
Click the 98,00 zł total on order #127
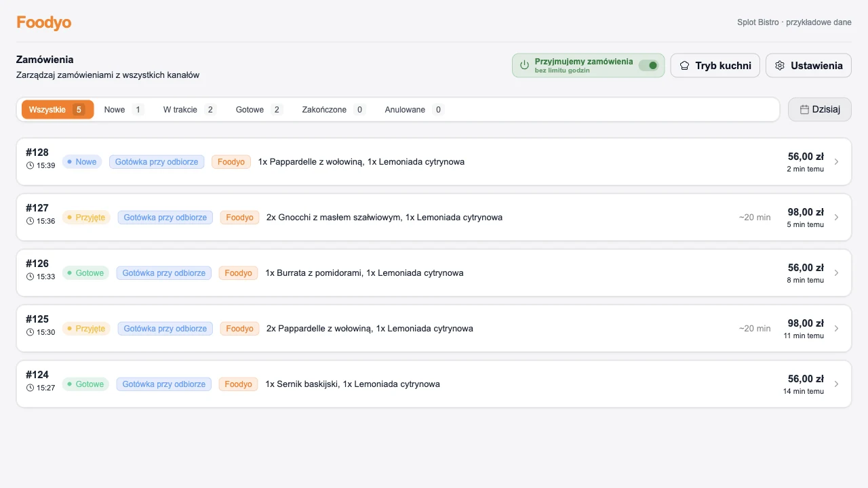click(x=806, y=212)
